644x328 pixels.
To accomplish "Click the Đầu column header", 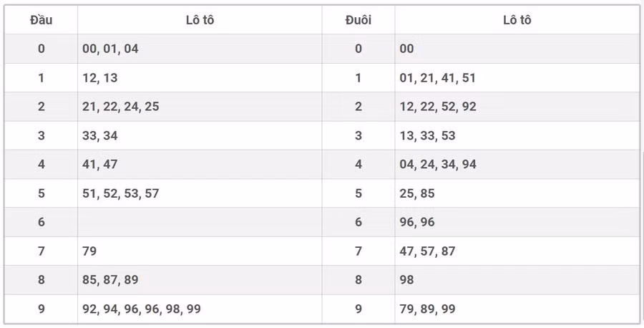I will (41, 20).
